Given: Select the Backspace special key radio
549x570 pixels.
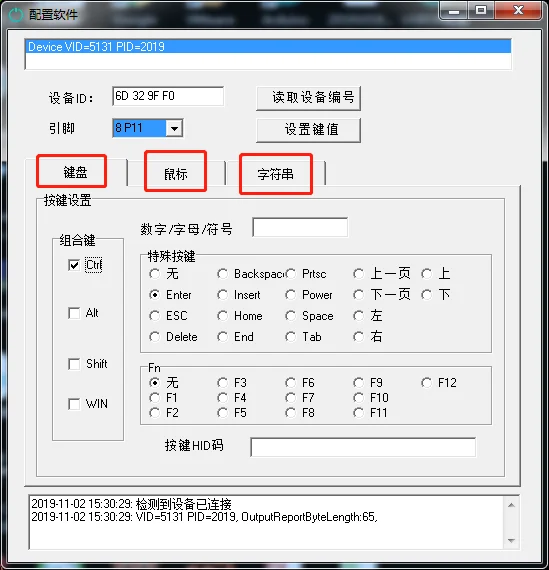Looking at the screenshot, I should [x=223, y=274].
